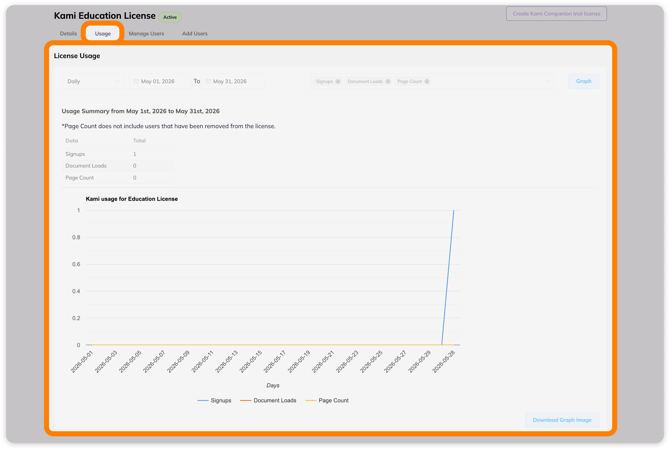Select the Usage tab
Image resolution: width=670 pixels, height=450 pixels.
[x=103, y=33]
